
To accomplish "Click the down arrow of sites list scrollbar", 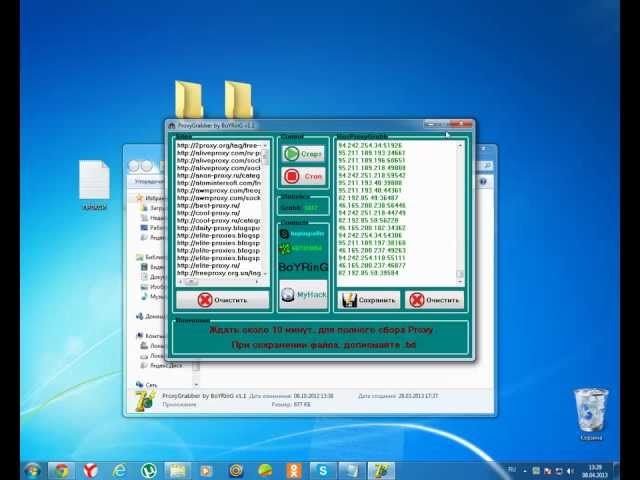I will pyautogui.click(x=265, y=273).
